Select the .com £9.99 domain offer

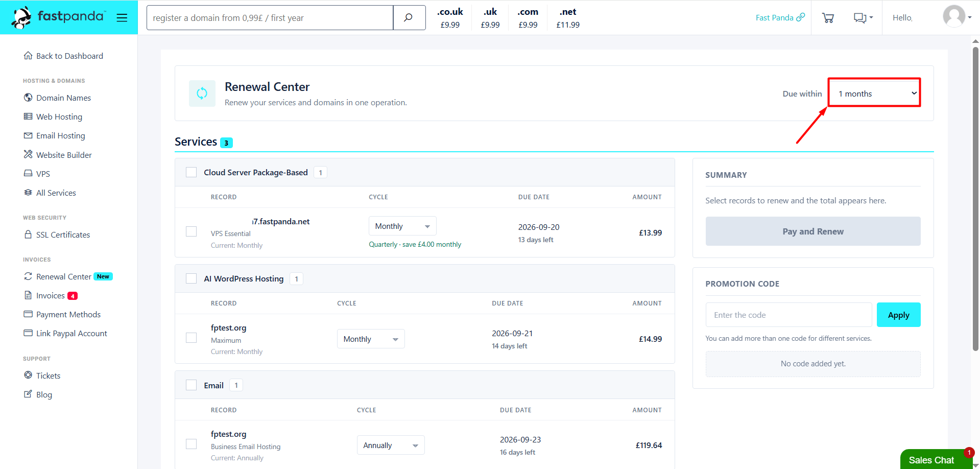528,18
